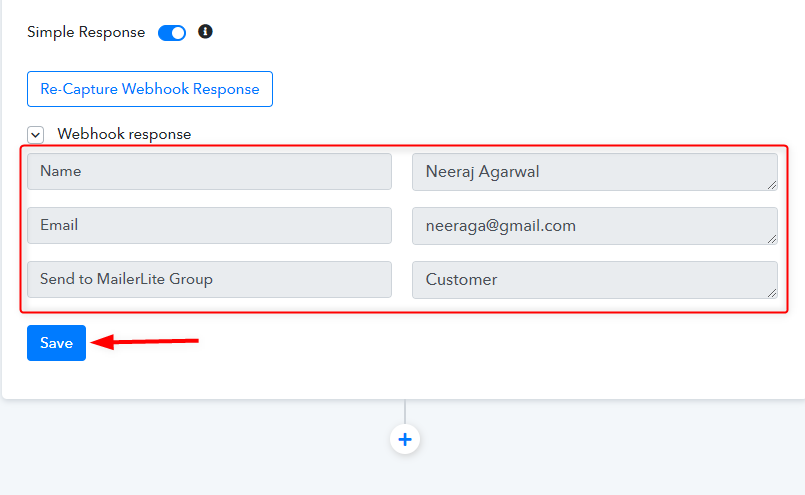Screen dimensions: 805x495
Task: Click the Simple Response label text
Action: (86, 32)
